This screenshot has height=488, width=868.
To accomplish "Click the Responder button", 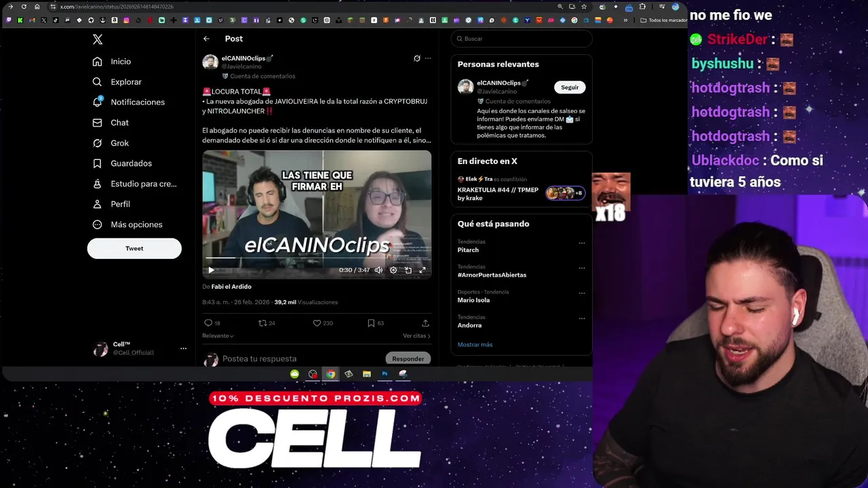I will click(408, 359).
